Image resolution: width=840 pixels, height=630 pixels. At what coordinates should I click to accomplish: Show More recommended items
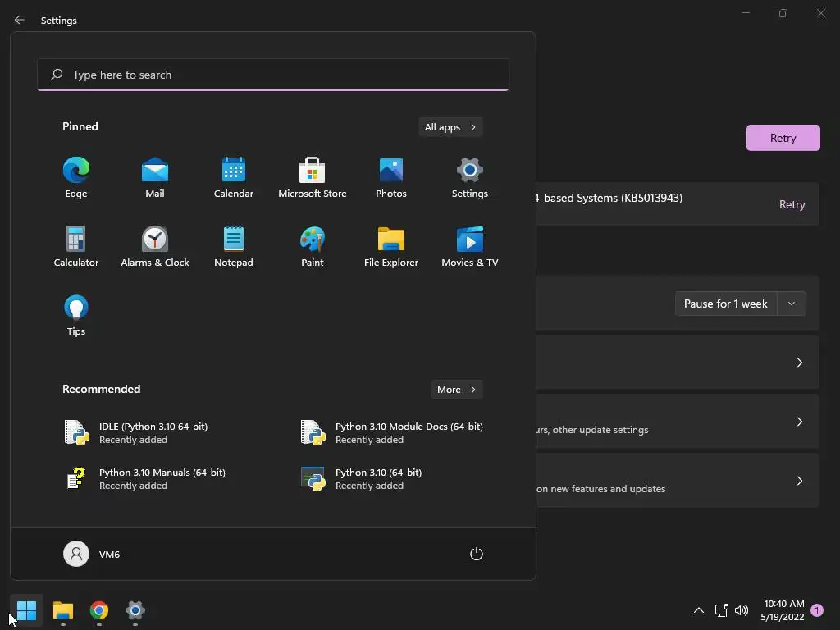pyautogui.click(x=456, y=390)
